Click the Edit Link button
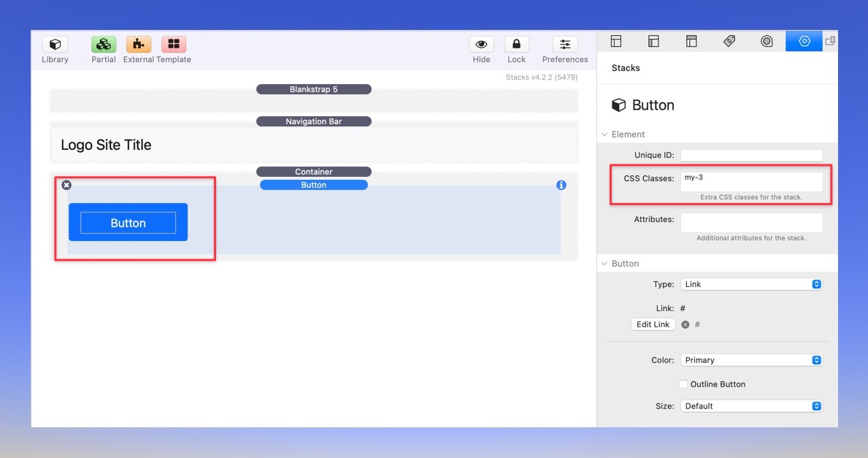The width and height of the screenshot is (868, 458). point(653,324)
